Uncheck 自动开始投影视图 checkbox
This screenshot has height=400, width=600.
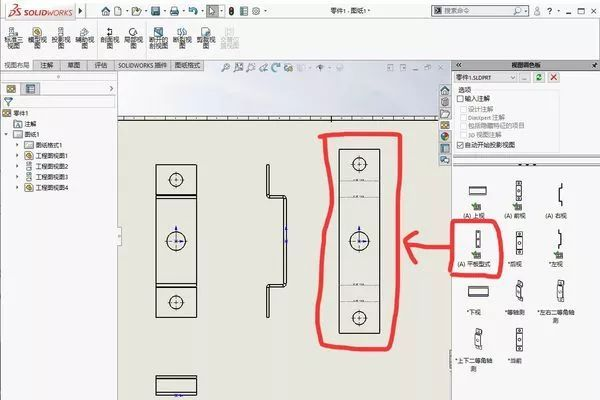(460, 145)
